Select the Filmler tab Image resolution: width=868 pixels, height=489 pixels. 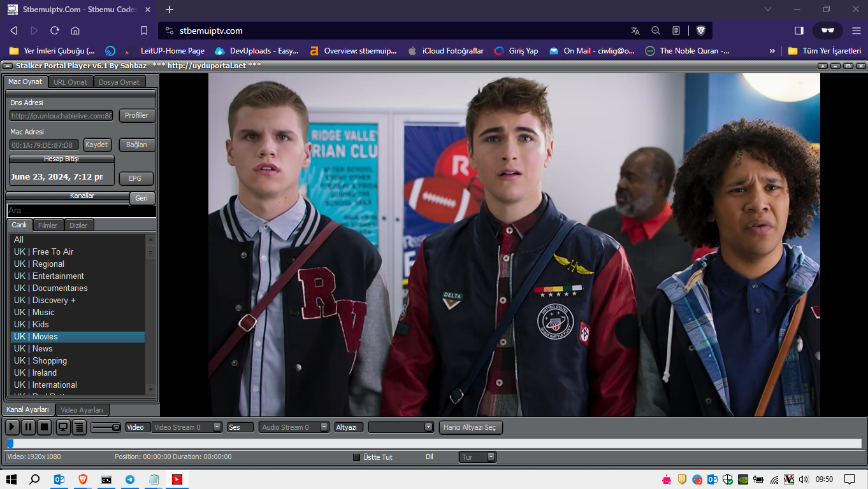pos(48,225)
